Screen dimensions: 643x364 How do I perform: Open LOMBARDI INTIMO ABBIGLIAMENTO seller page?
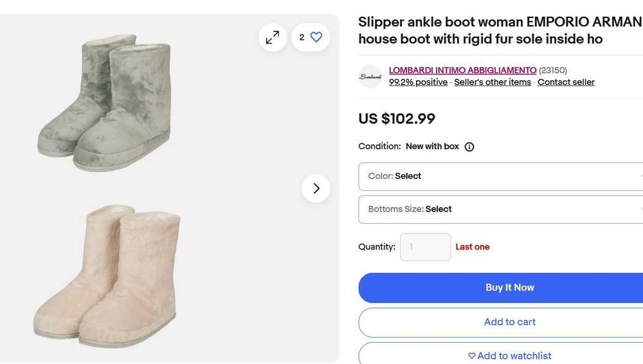pos(462,70)
